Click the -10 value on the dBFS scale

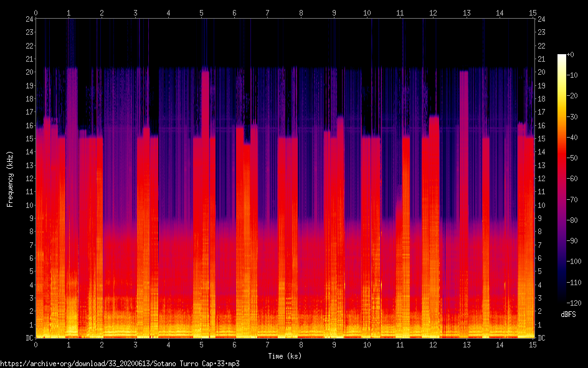(572, 75)
